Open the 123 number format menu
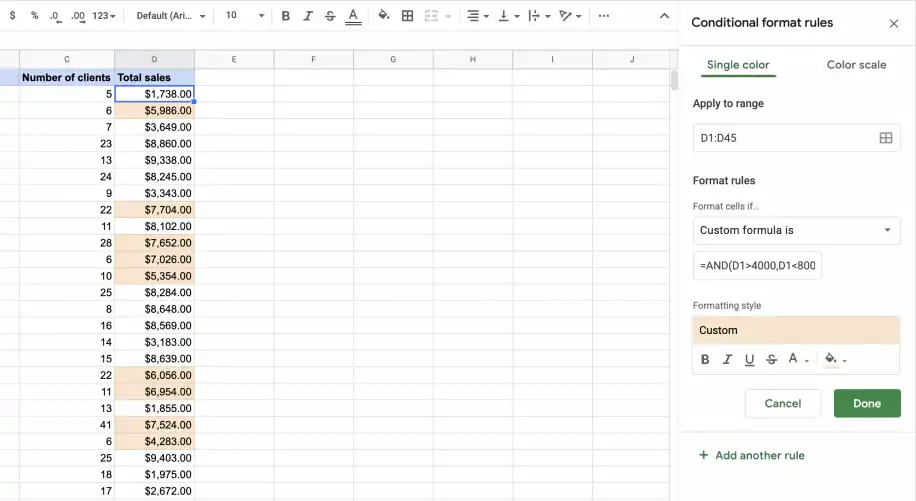Viewport: 916px width, 501px height. click(103, 16)
